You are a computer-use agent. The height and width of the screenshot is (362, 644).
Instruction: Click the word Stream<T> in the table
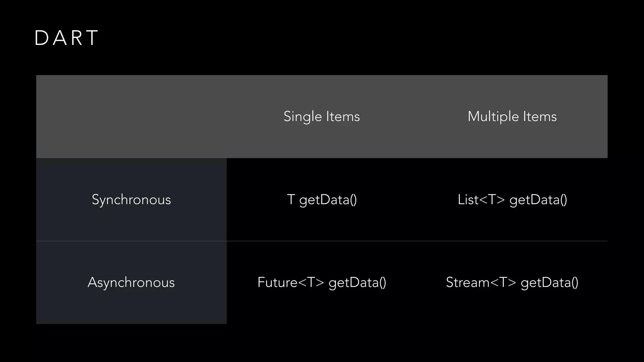pos(481,282)
